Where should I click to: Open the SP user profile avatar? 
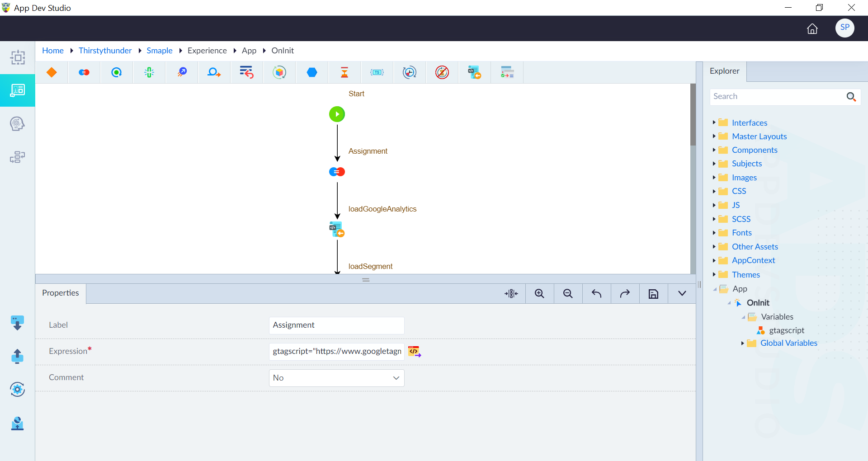pos(844,28)
